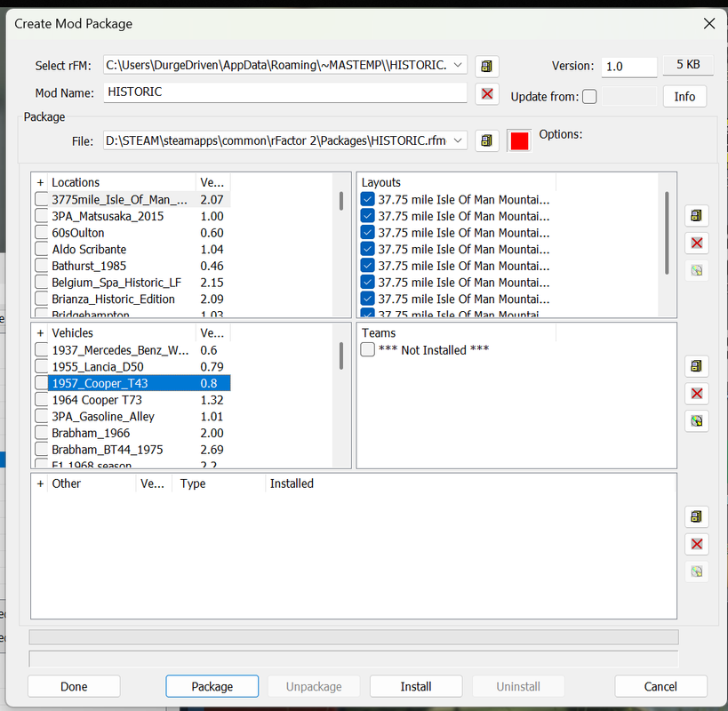728x711 pixels.
Task: Click the browse icon next to Package File
Action: pyautogui.click(x=486, y=140)
